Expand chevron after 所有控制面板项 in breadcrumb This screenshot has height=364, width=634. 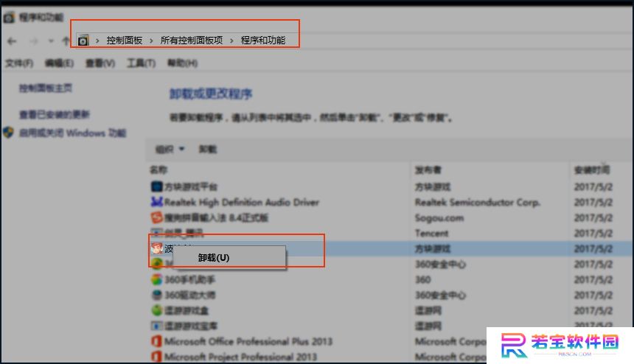pyautogui.click(x=231, y=41)
